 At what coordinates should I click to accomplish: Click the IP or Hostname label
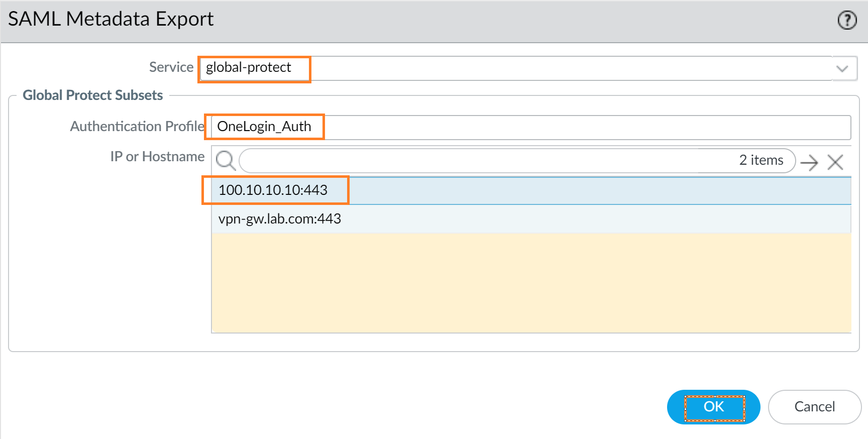[x=157, y=157]
